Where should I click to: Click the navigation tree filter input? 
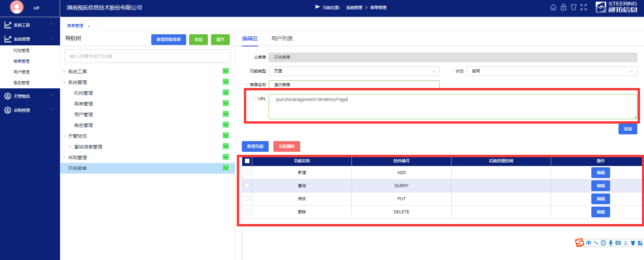(147, 56)
